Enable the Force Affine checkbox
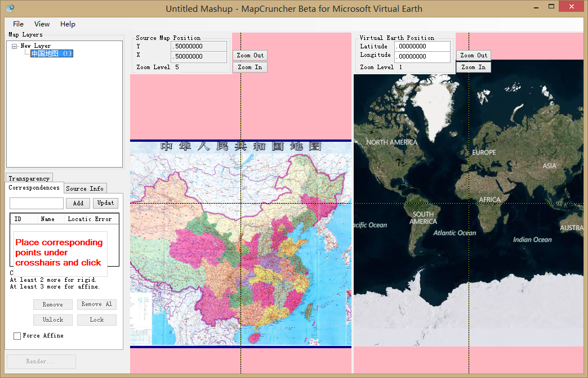The width and height of the screenshot is (588, 378). pos(17,336)
